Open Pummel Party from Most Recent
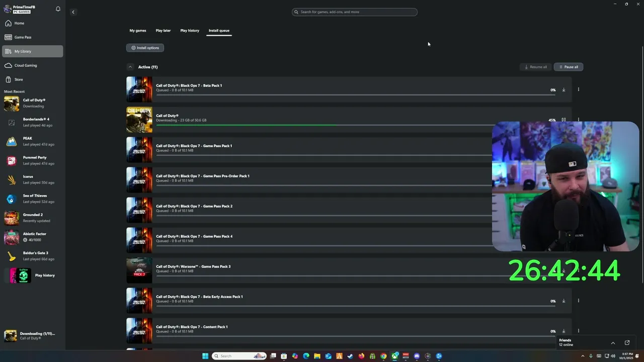 pos(33,160)
